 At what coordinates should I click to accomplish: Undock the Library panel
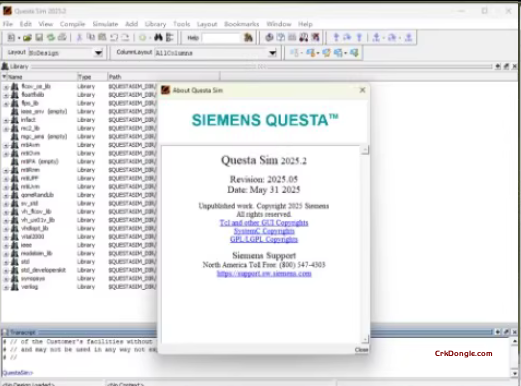506,66
